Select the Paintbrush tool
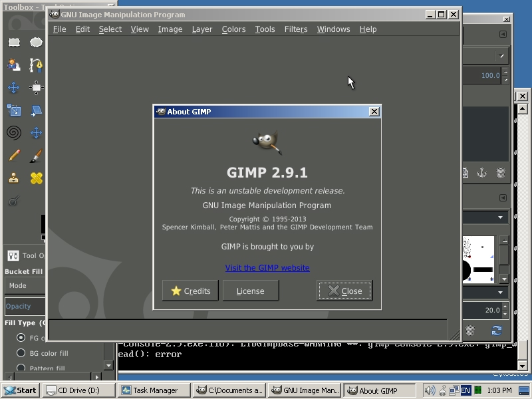 35,155
